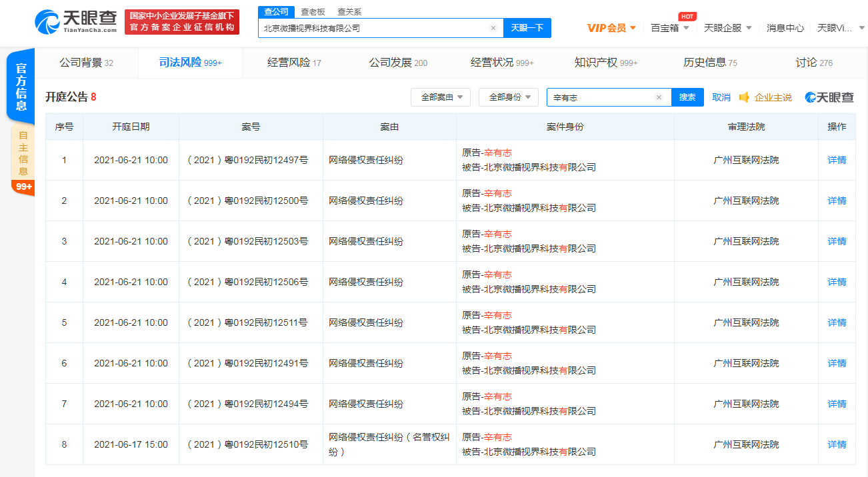The height and width of the screenshot is (477, 868).
Task: Open 详情 for case 12506号
Action: coord(837,282)
